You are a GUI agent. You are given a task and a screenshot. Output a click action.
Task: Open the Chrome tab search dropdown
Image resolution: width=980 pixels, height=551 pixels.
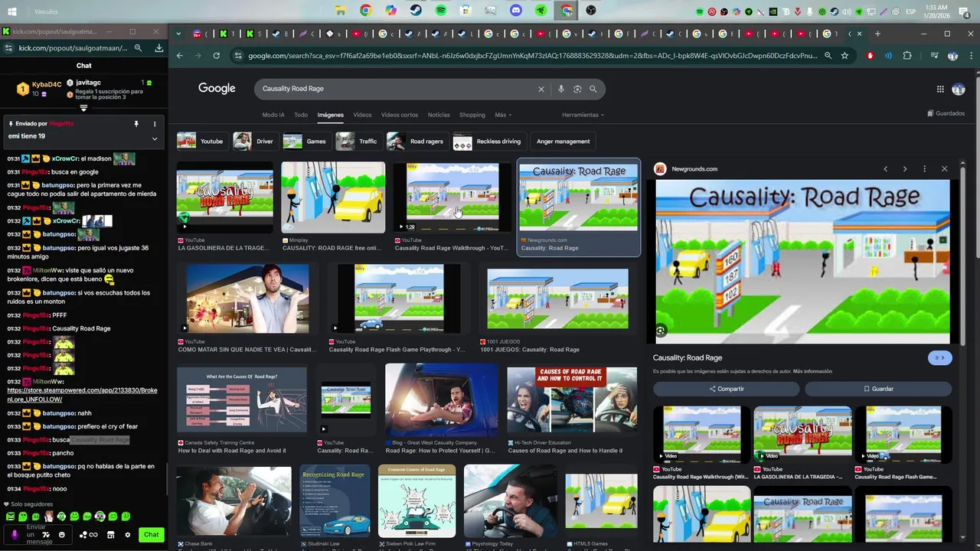178,34
